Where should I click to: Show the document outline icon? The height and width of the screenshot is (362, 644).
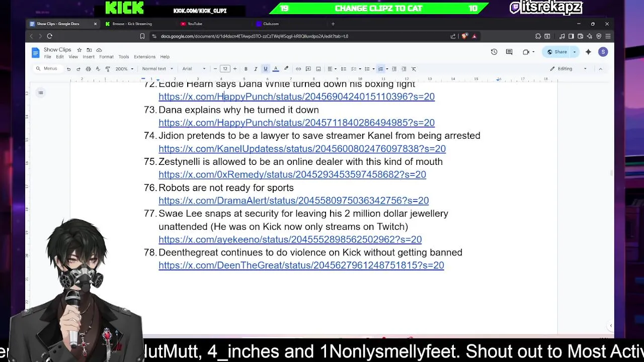[41, 93]
